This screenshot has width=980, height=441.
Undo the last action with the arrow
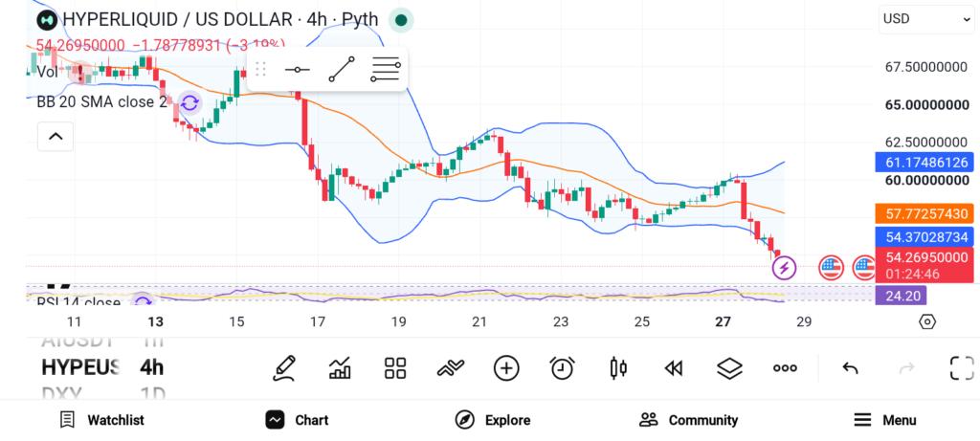[850, 368]
